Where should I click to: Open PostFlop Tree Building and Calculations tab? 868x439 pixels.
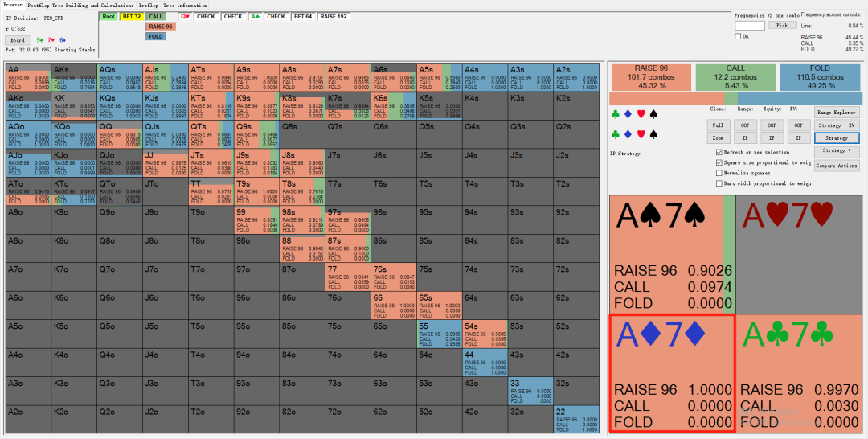[x=80, y=5]
